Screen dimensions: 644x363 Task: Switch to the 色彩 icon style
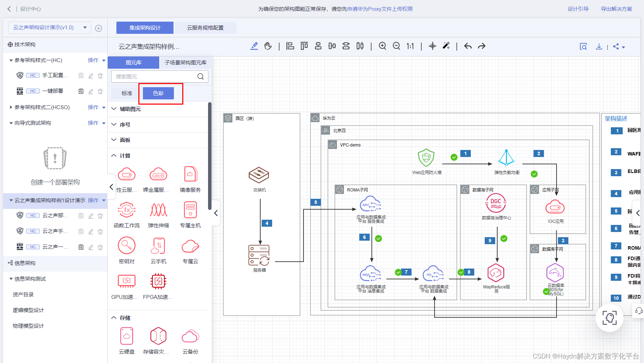[158, 93]
